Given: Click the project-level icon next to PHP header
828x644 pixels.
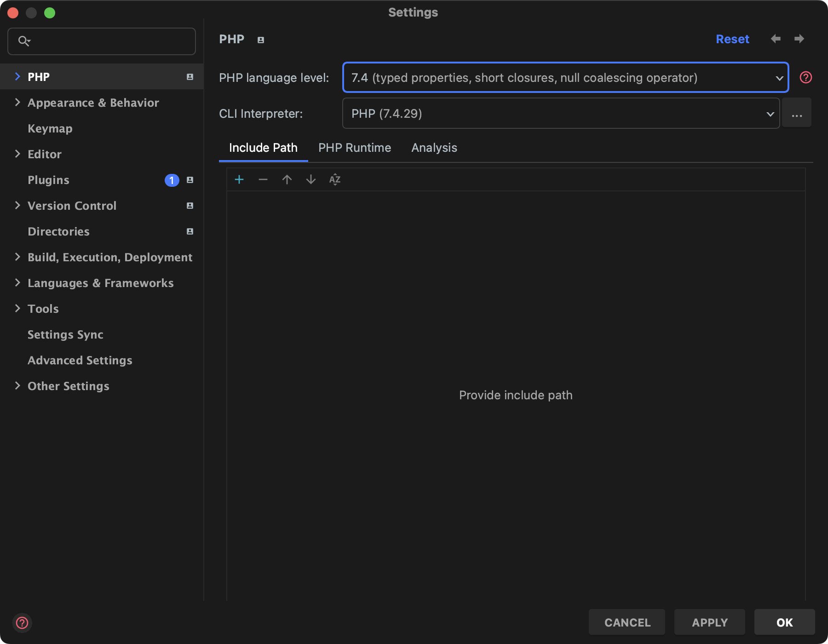Looking at the screenshot, I should click(x=261, y=40).
